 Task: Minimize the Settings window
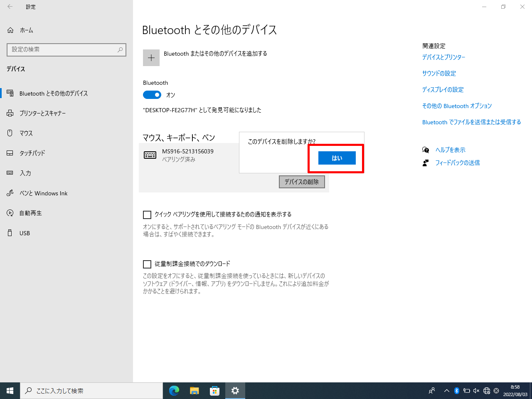point(484,7)
